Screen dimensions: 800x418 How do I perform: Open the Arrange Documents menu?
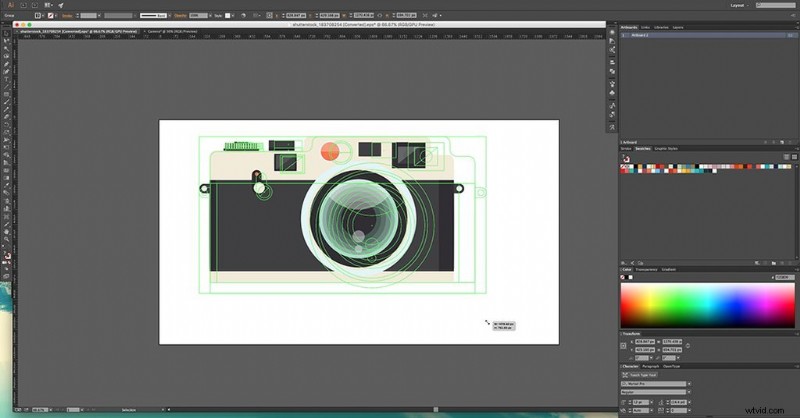point(48,5)
